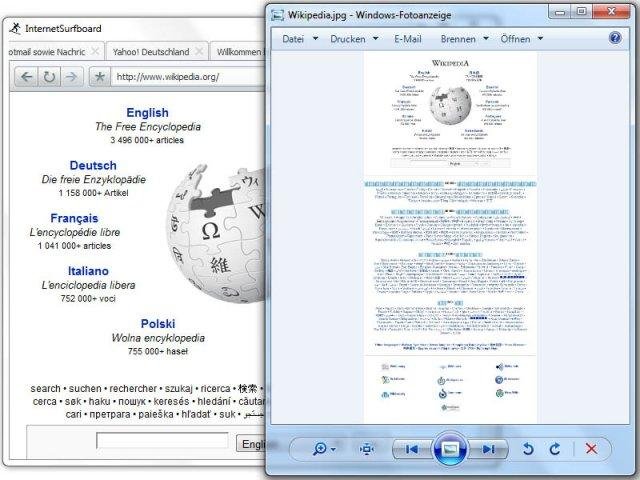Start the slideshow with center button
Screen dimensions: 640x480
tap(450, 449)
